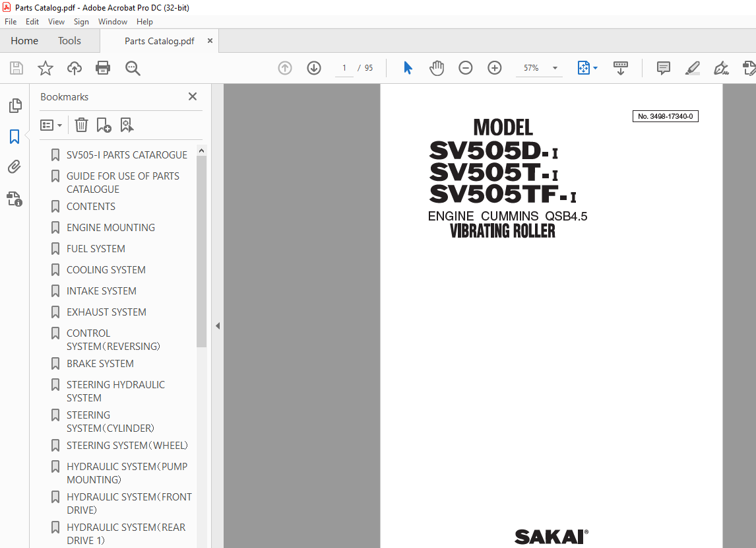Image resolution: width=756 pixels, height=548 pixels.
Task: Click the bookmarks scroll up arrow
Action: point(202,151)
